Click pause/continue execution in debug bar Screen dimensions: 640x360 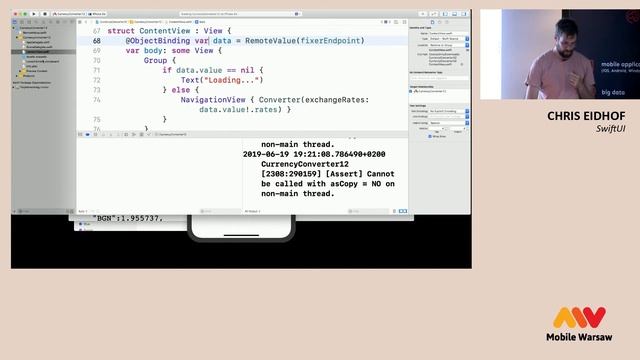point(96,134)
